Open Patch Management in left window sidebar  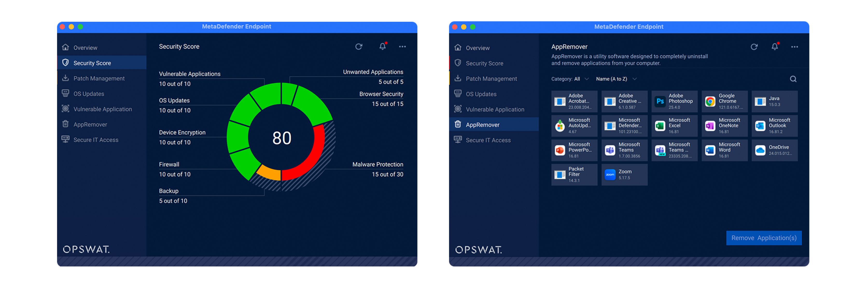(x=99, y=78)
